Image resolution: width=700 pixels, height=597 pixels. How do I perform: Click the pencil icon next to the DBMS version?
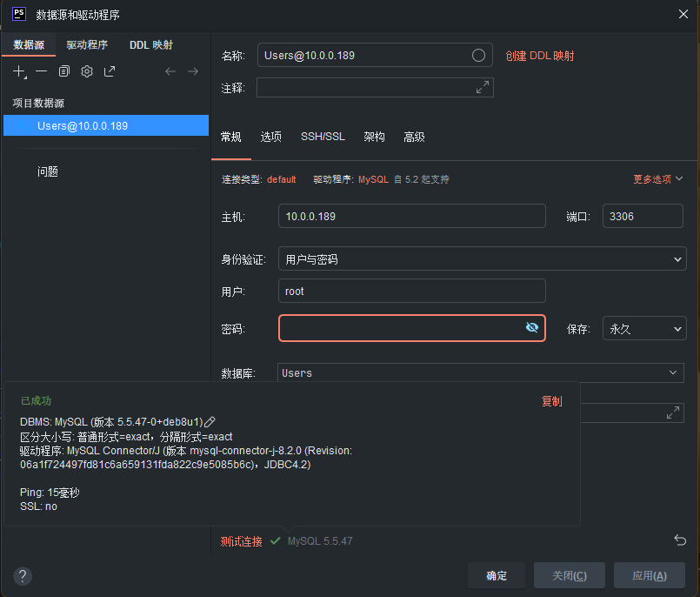pos(210,422)
